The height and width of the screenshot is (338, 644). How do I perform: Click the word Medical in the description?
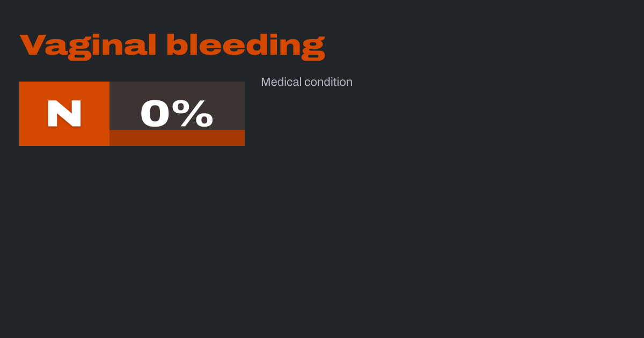pyautogui.click(x=281, y=82)
